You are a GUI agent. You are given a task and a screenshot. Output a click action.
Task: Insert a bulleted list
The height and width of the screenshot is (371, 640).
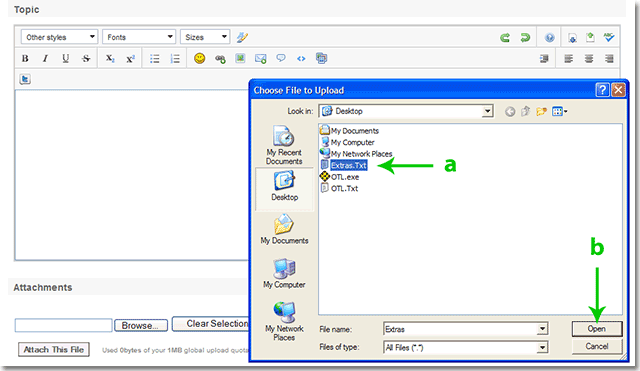click(x=154, y=58)
